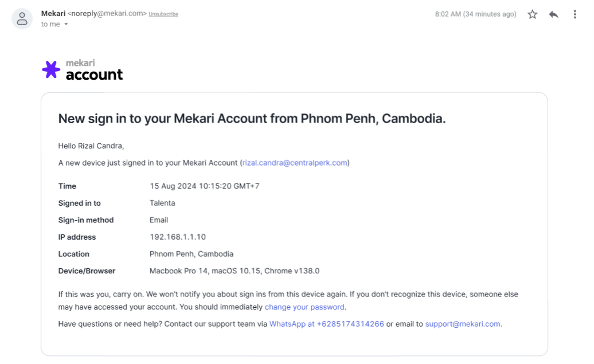Click the purple Mekari asterisk logo
Screen dimensions: 594x364
[51, 69]
